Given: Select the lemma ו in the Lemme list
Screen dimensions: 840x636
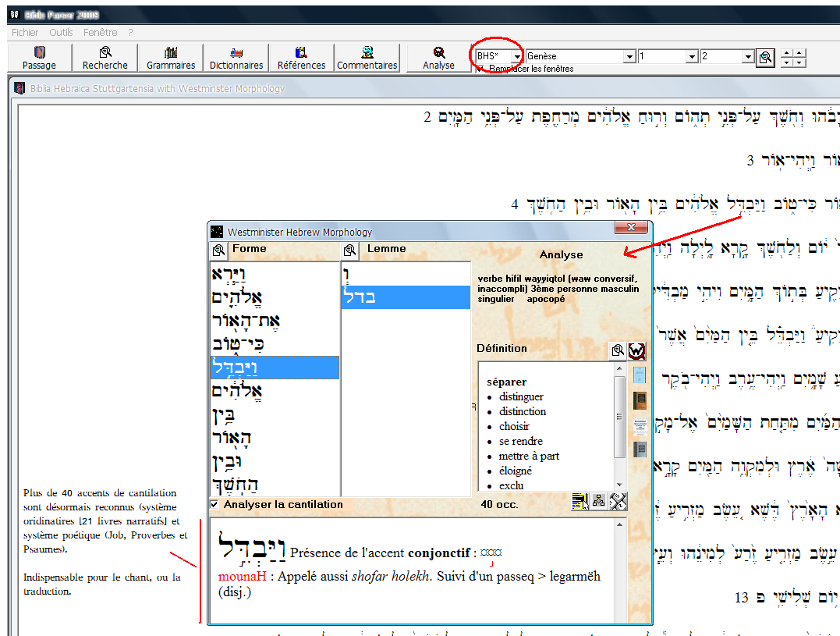Looking at the screenshot, I should (406, 275).
